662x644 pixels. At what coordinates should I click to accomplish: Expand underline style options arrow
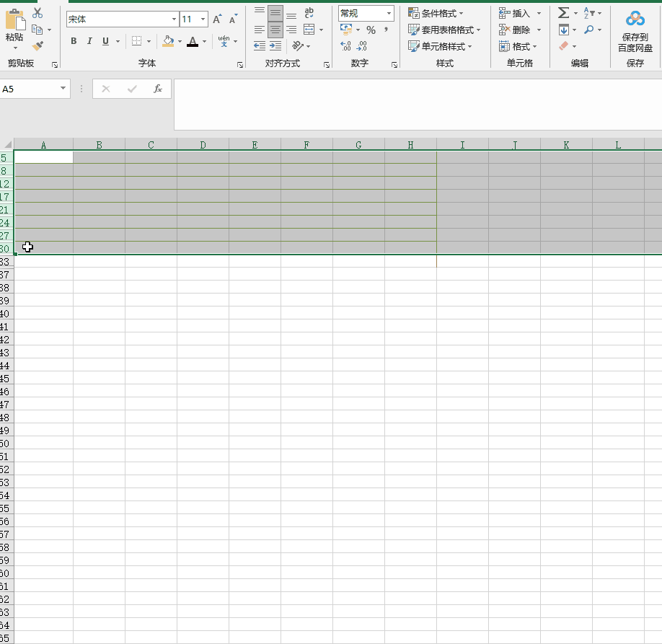(118, 41)
